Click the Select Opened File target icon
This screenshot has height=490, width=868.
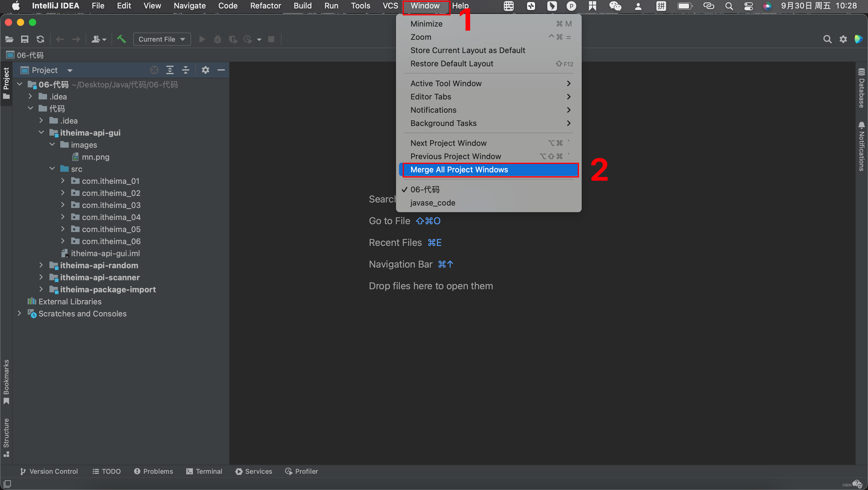tap(154, 70)
